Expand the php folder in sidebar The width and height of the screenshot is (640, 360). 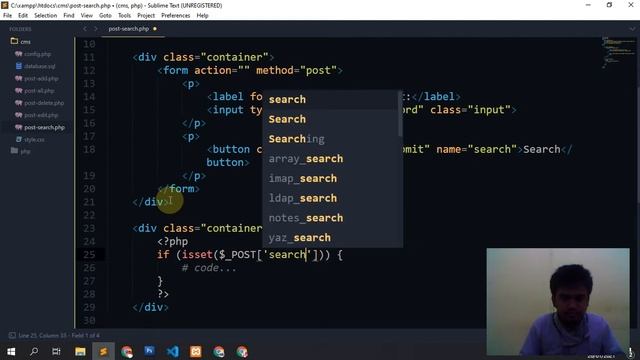[x=20, y=151]
